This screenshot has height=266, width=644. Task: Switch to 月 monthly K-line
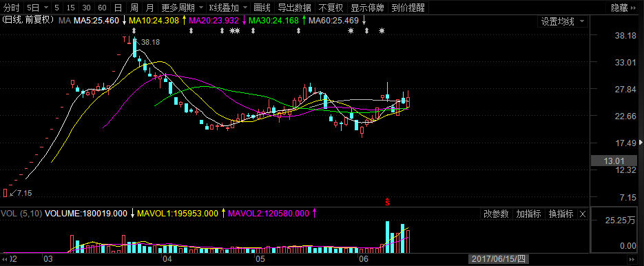(150, 8)
